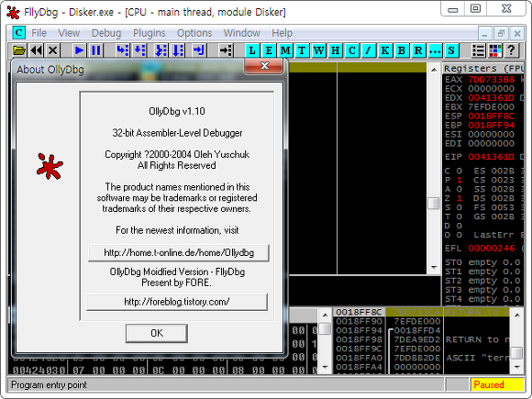Select stack row 0018FF98 RETURN entry

pos(422,339)
